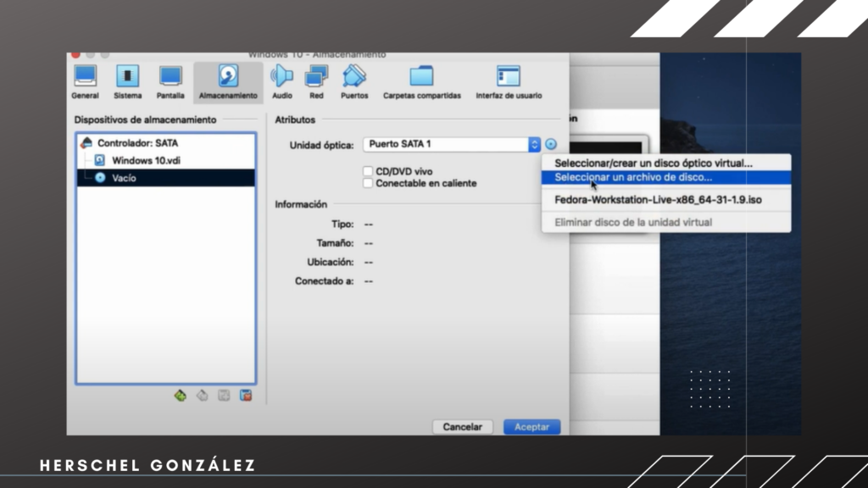Click the Cancelar button
The width and height of the screenshot is (868, 488).
click(462, 427)
